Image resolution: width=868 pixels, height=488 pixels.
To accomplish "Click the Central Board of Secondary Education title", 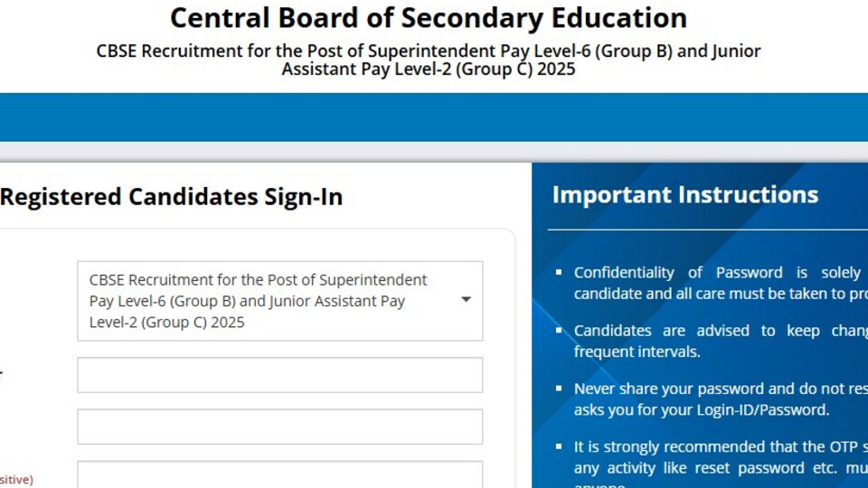I will click(x=429, y=18).
